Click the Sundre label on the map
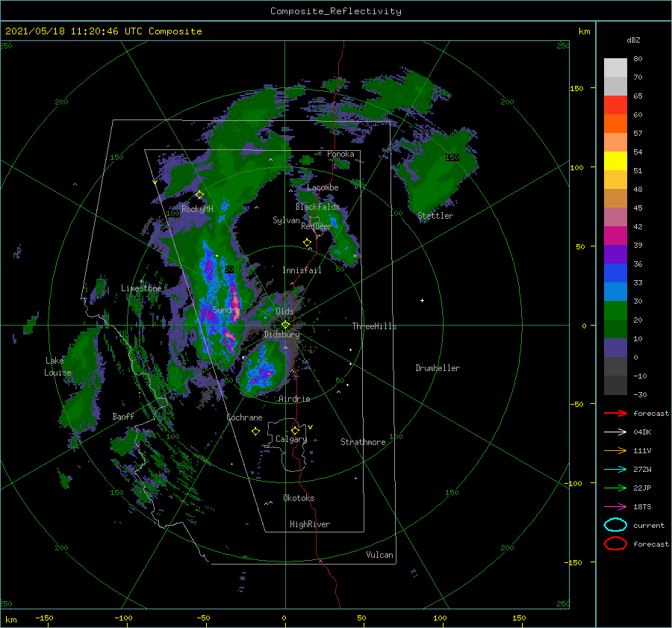 click(x=226, y=309)
